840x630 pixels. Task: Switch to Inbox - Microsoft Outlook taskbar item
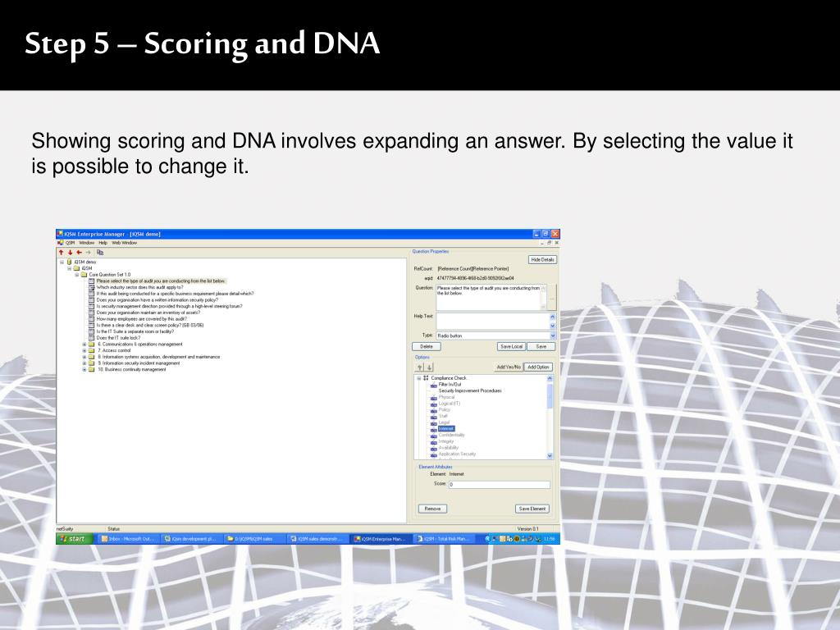(127, 539)
